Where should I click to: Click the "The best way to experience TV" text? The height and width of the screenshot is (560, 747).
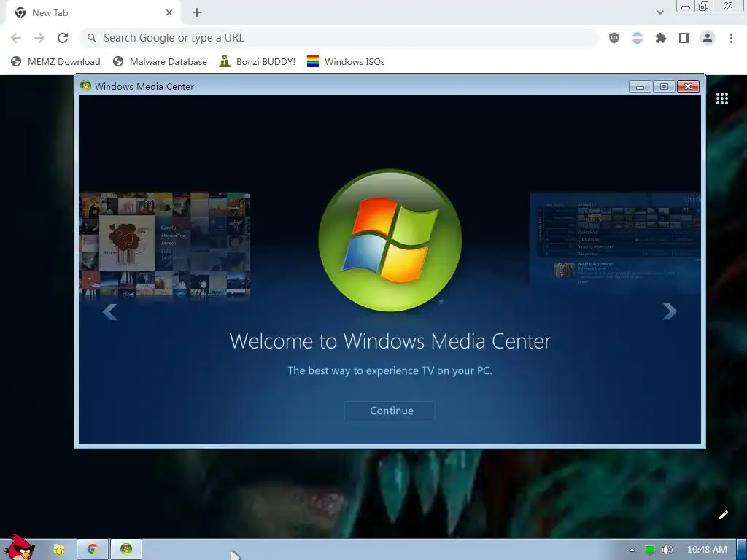[390, 370]
